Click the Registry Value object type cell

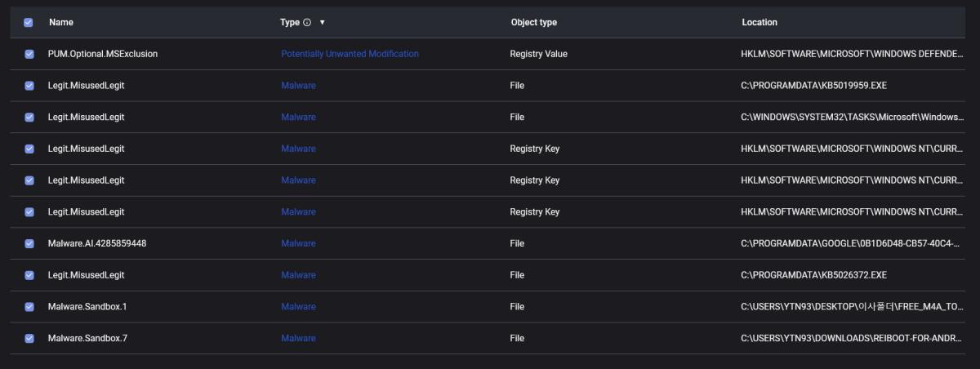[539, 54]
